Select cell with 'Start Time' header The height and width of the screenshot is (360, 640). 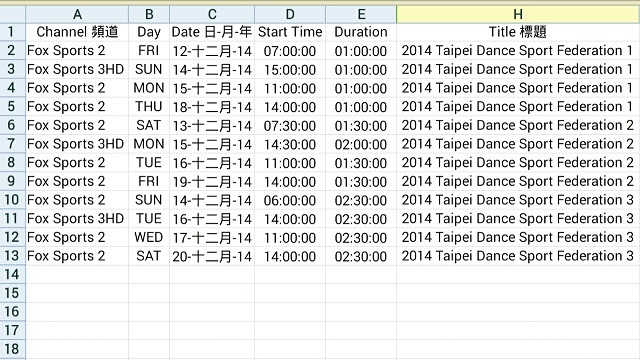290,32
